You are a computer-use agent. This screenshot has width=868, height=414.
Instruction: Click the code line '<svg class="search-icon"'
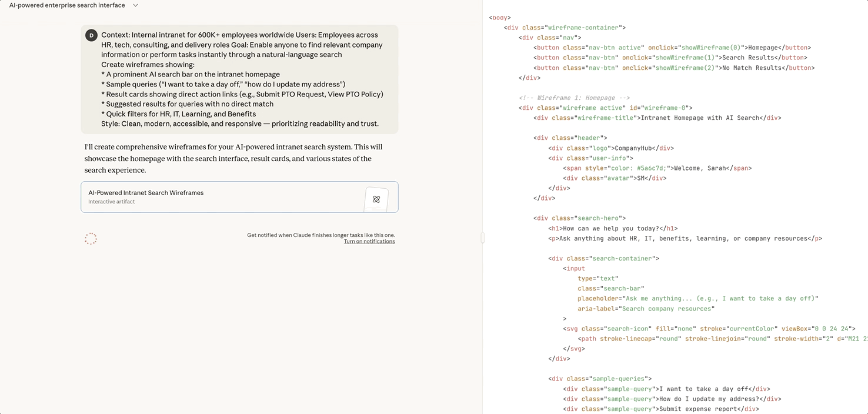(709, 329)
